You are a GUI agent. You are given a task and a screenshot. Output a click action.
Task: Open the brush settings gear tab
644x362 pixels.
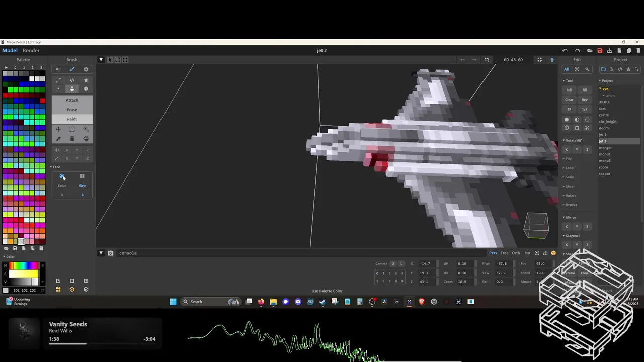click(86, 69)
